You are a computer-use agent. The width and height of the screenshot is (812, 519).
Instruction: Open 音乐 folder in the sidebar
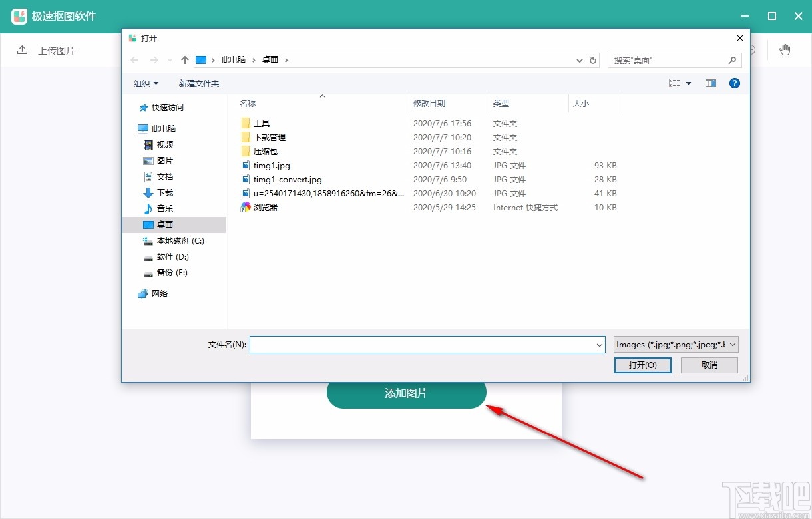coord(158,208)
